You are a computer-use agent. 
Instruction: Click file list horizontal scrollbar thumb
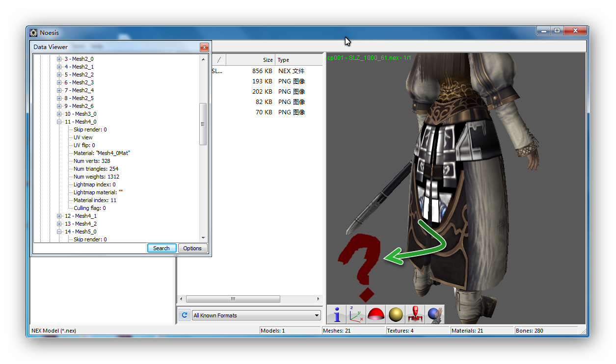pos(233,299)
